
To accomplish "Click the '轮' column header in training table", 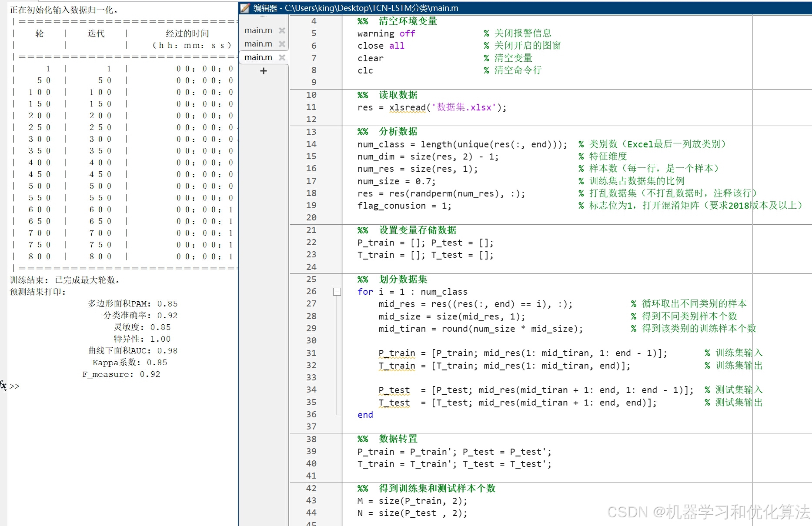I will click(40, 33).
